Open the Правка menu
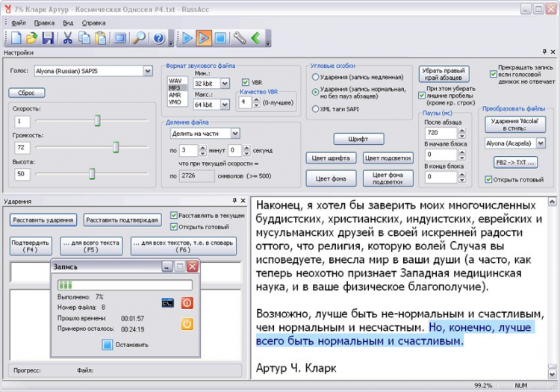 [x=44, y=23]
